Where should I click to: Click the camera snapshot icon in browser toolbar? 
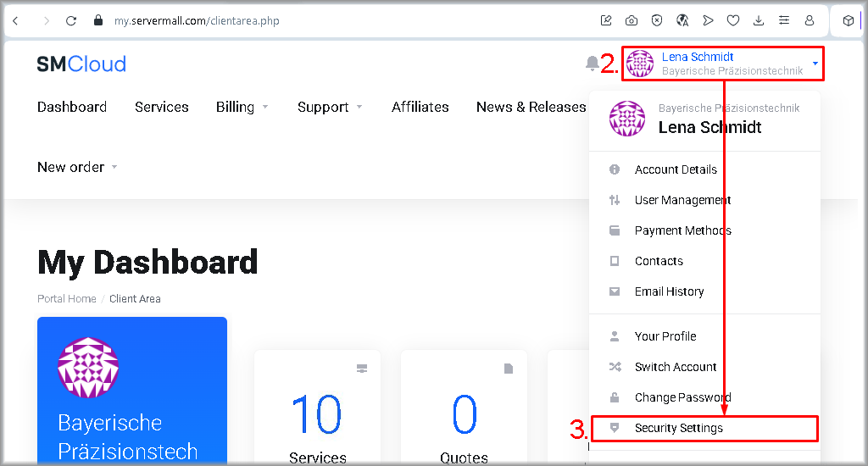tap(632, 20)
